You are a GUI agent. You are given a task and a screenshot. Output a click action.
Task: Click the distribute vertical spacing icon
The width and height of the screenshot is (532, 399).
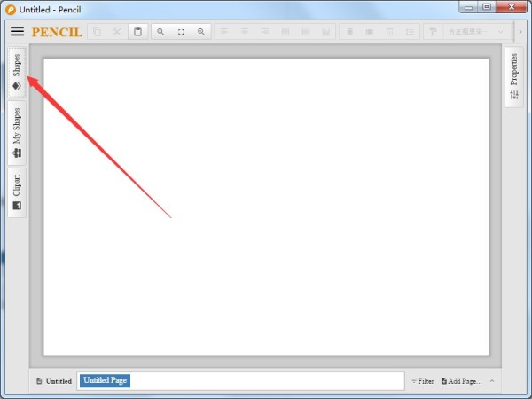coord(410,32)
